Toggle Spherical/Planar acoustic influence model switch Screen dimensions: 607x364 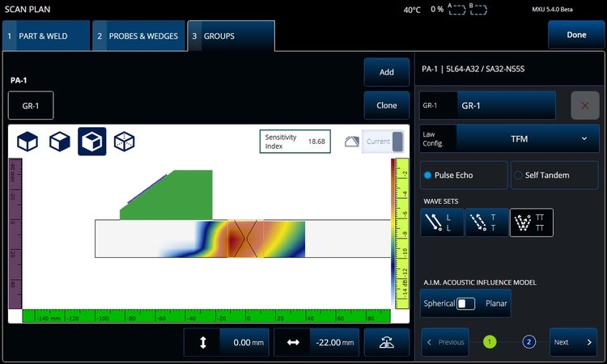465,303
